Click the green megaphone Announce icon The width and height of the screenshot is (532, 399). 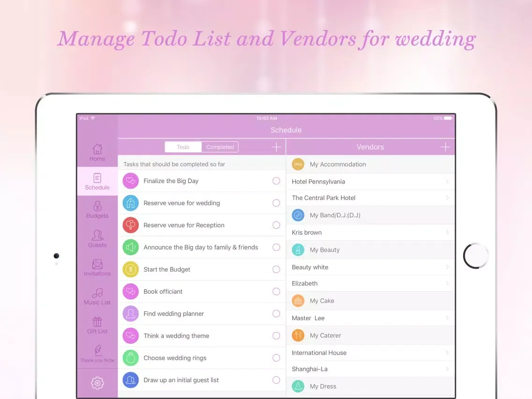pos(131,247)
